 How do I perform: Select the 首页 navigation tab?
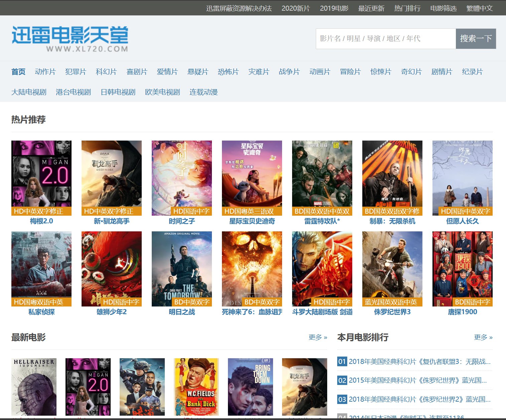tap(18, 72)
